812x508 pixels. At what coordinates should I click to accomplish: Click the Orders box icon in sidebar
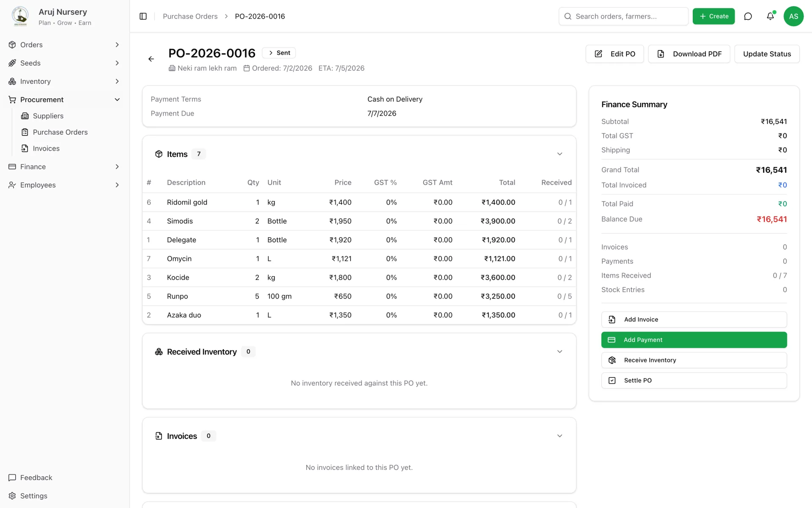pyautogui.click(x=12, y=44)
